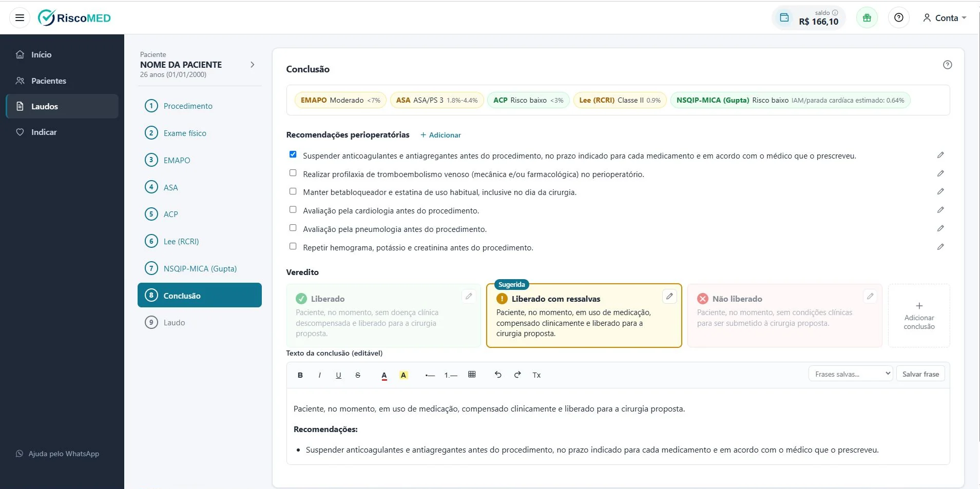Clear text formatting with Tx
The width and height of the screenshot is (980, 489).
(x=536, y=375)
